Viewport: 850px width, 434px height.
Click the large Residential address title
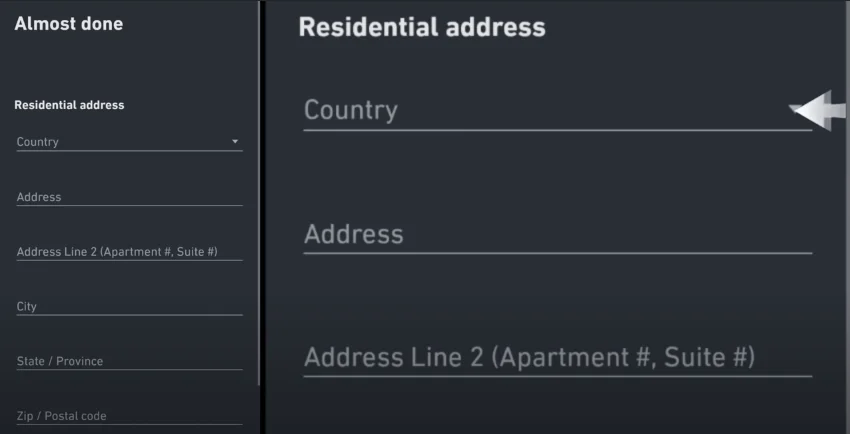pos(422,27)
